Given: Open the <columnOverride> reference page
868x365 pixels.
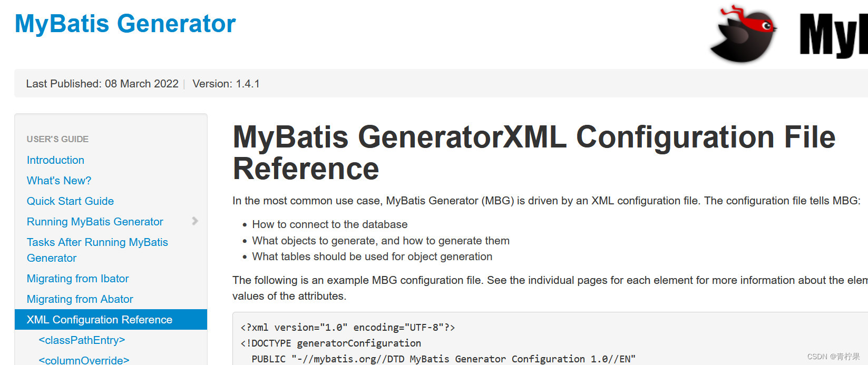Looking at the screenshot, I should [84, 360].
